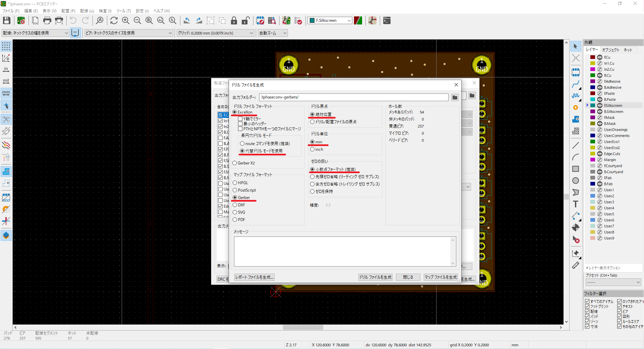This screenshot has height=349, width=644.
Task: Open the 検査 menu
Action: pos(105,11)
